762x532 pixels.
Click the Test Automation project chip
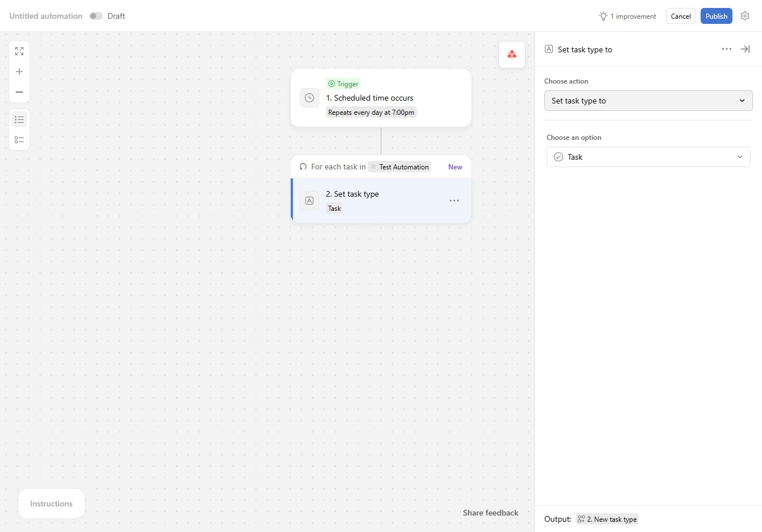(x=399, y=167)
